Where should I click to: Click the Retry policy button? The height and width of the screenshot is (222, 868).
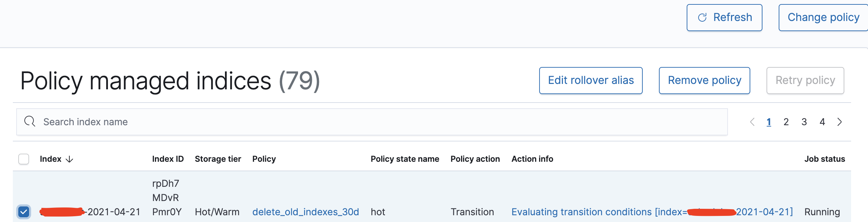tap(805, 81)
